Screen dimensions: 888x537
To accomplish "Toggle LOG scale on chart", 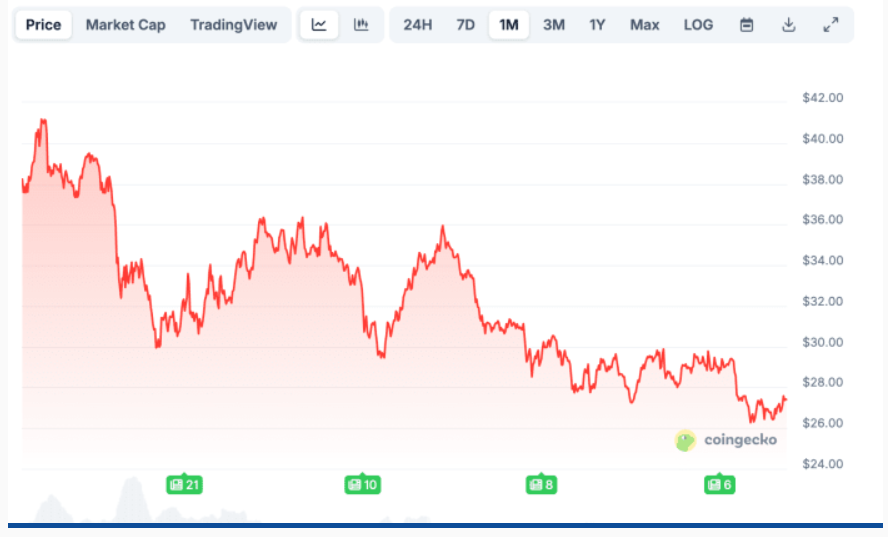I will (698, 25).
